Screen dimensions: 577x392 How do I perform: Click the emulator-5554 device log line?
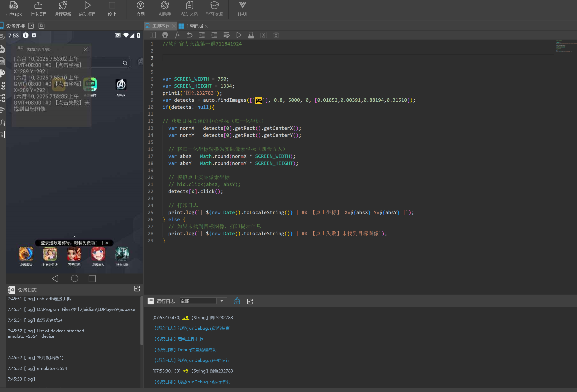click(x=38, y=368)
